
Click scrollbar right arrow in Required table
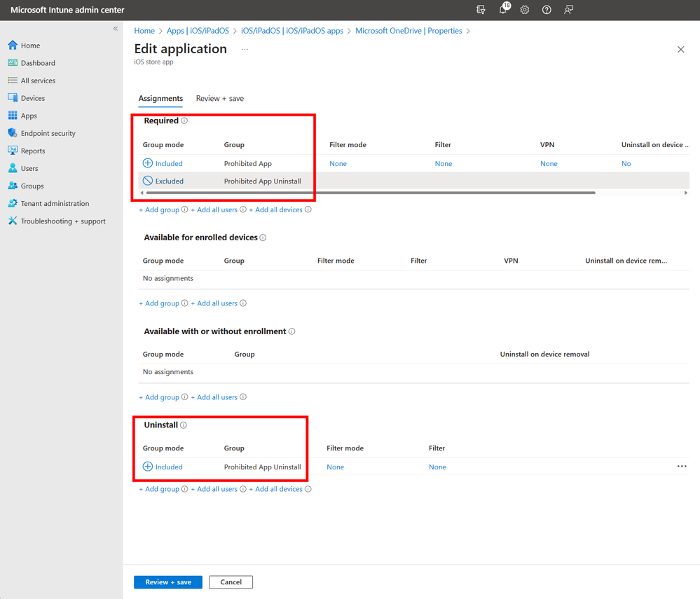[686, 193]
